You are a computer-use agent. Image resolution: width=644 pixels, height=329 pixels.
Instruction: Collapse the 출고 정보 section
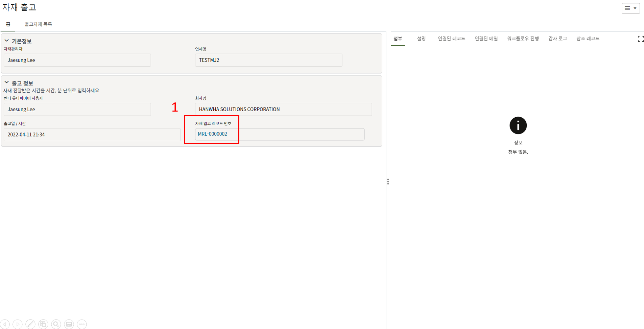(6, 83)
